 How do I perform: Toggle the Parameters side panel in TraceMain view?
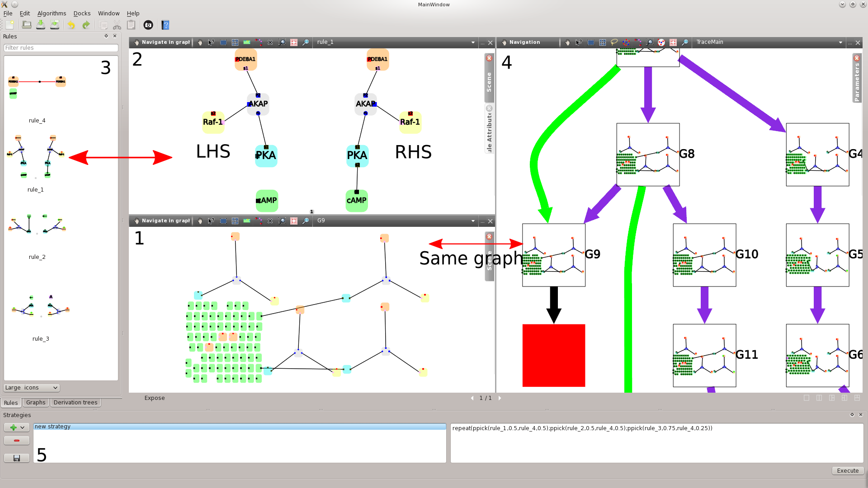point(857,82)
